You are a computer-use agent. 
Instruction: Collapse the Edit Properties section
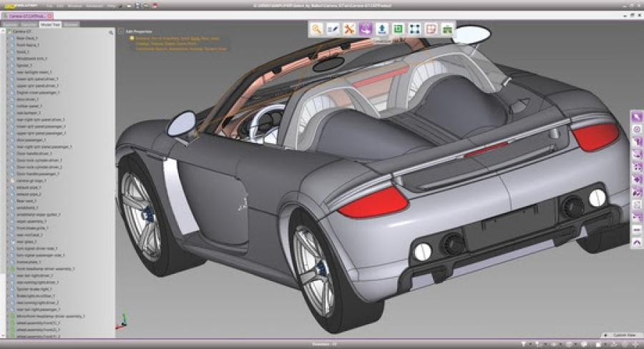pyautogui.click(x=121, y=31)
